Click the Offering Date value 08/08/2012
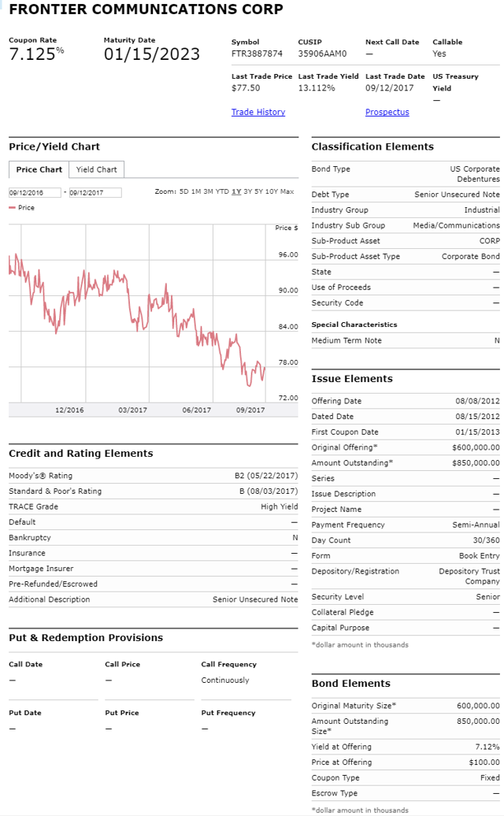Screen dimensions: 504x816 click(x=477, y=401)
